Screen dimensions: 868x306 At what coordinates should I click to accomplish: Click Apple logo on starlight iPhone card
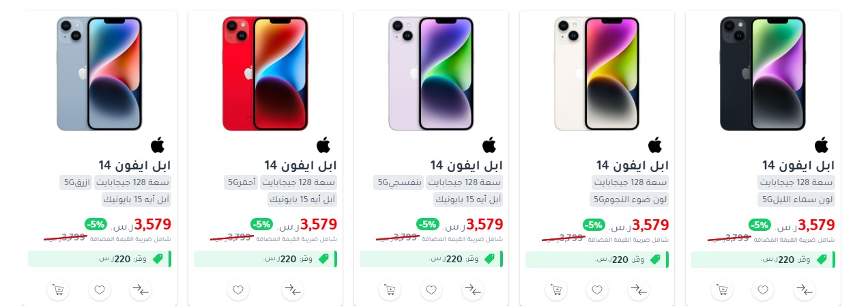pyautogui.click(x=655, y=145)
